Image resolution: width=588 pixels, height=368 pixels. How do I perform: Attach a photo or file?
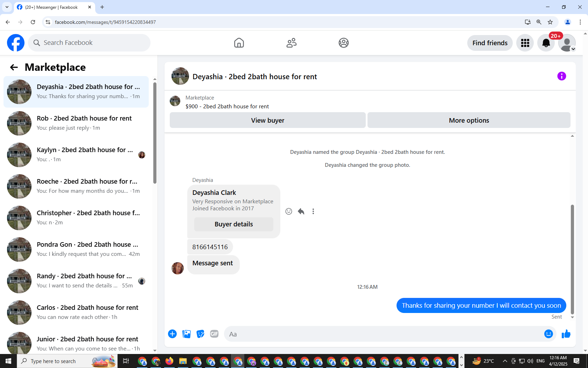tap(187, 334)
